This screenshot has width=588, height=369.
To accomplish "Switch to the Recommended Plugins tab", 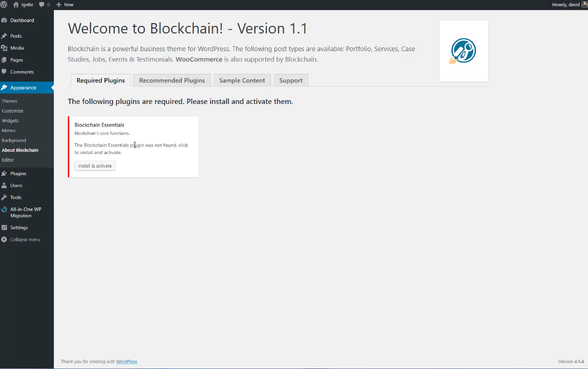I will coord(172,80).
